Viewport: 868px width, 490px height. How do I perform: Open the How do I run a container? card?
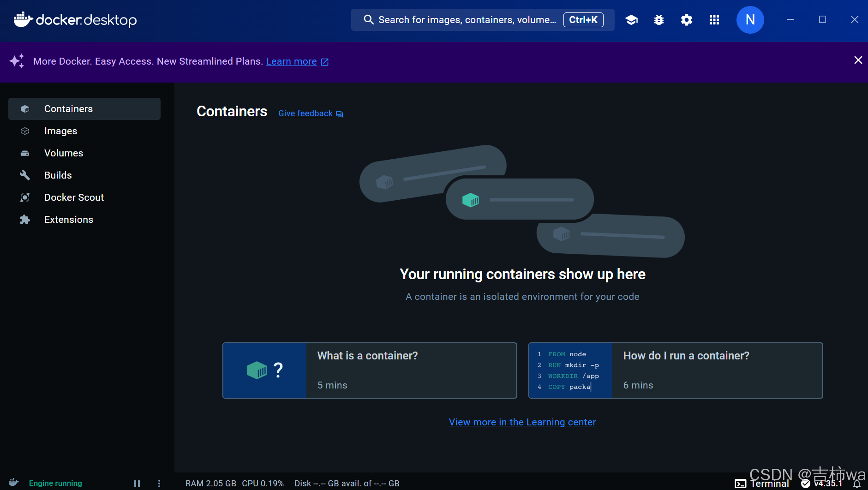676,370
